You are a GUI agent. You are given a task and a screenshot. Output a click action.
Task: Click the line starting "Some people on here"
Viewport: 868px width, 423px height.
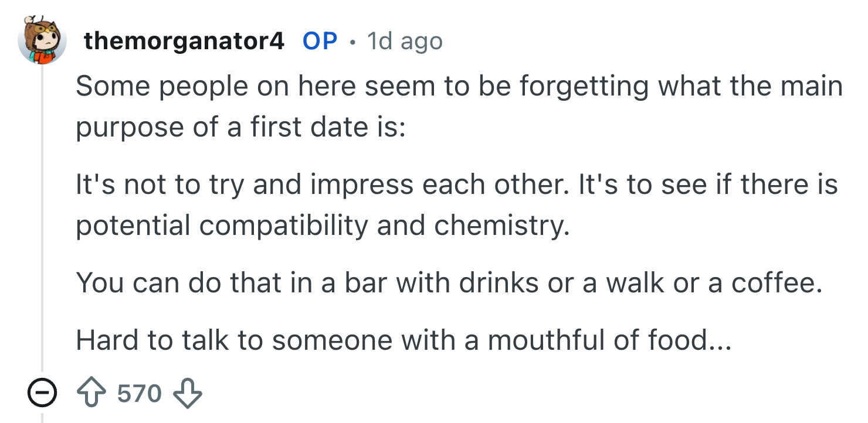tap(459, 87)
